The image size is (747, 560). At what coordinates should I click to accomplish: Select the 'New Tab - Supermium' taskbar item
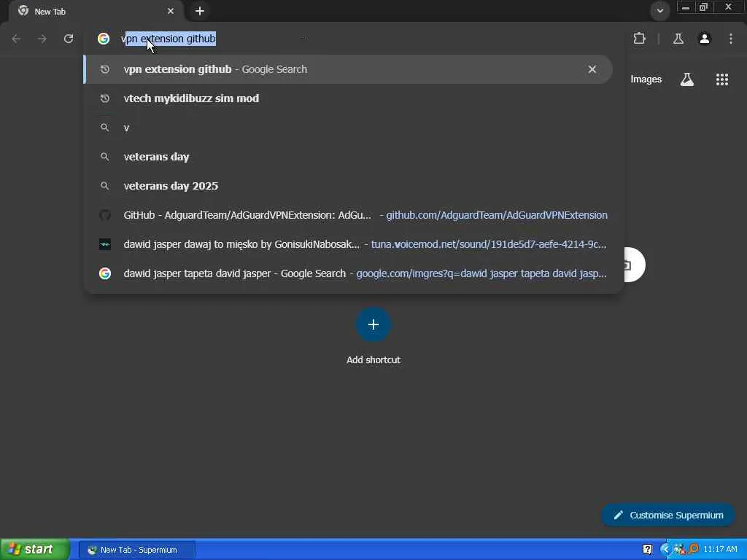(x=136, y=550)
